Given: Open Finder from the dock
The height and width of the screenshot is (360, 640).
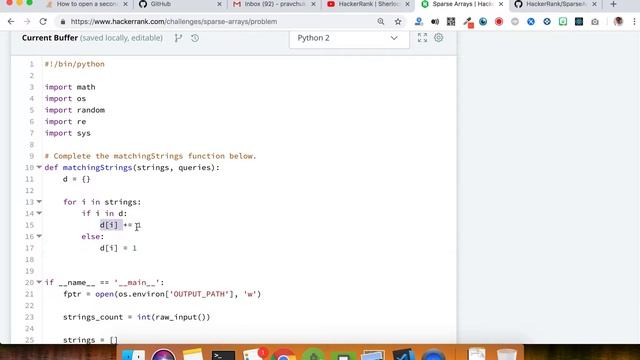Looking at the screenshot, I should [x=134, y=355].
